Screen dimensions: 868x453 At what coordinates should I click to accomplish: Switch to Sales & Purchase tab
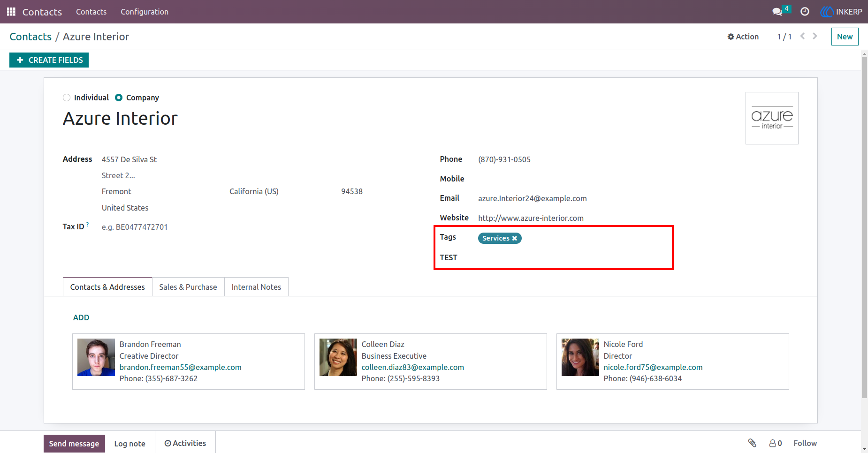(x=188, y=287)
